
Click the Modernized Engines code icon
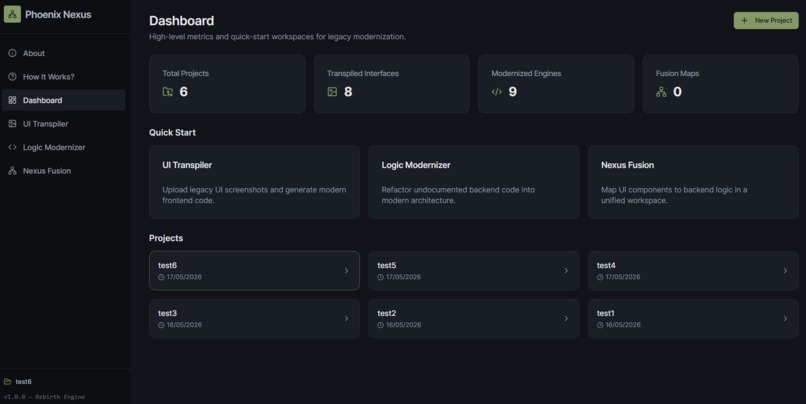coord(497,91)
